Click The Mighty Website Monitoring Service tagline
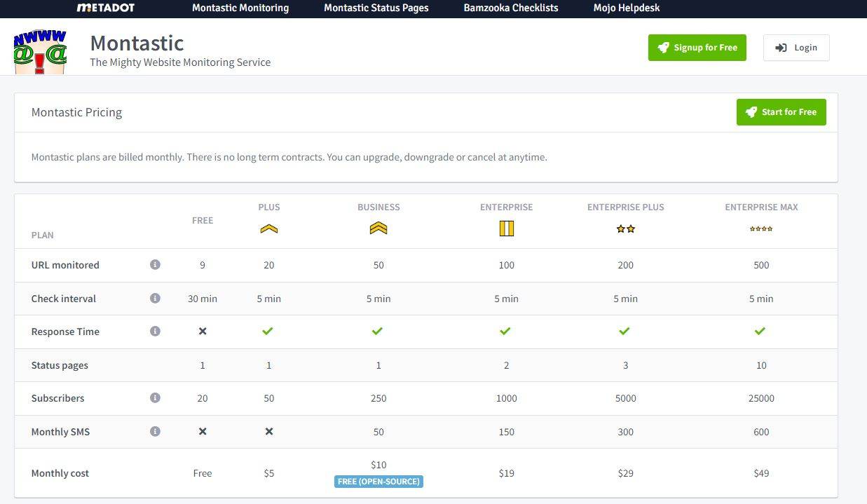 [x=180, y=62]
